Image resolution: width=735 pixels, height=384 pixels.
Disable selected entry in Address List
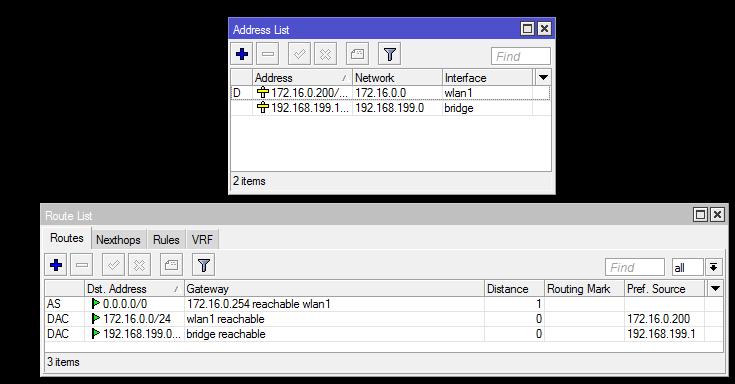click(x=325, y=54)
